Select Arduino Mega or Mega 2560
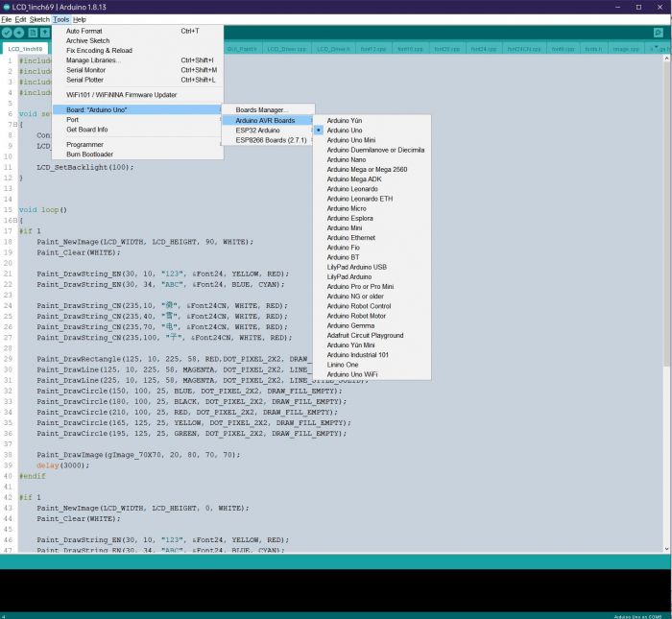This screenshot has height=619, width=672. click(372, 169)
